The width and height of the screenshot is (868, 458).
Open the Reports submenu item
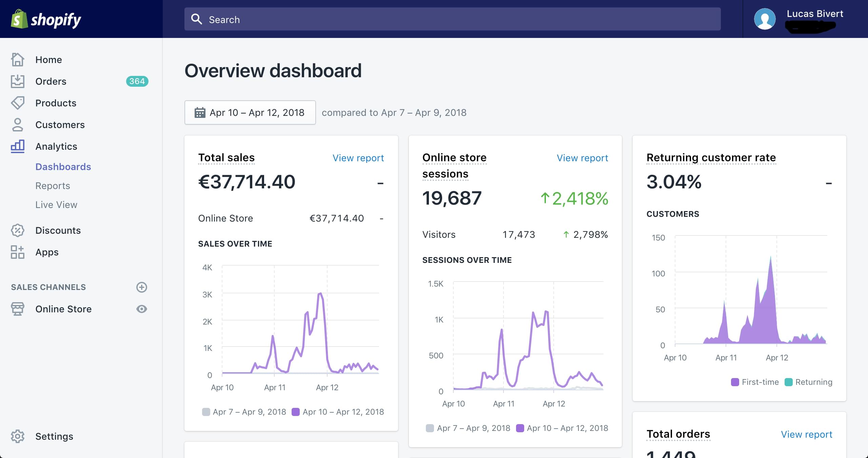[53, 186]
